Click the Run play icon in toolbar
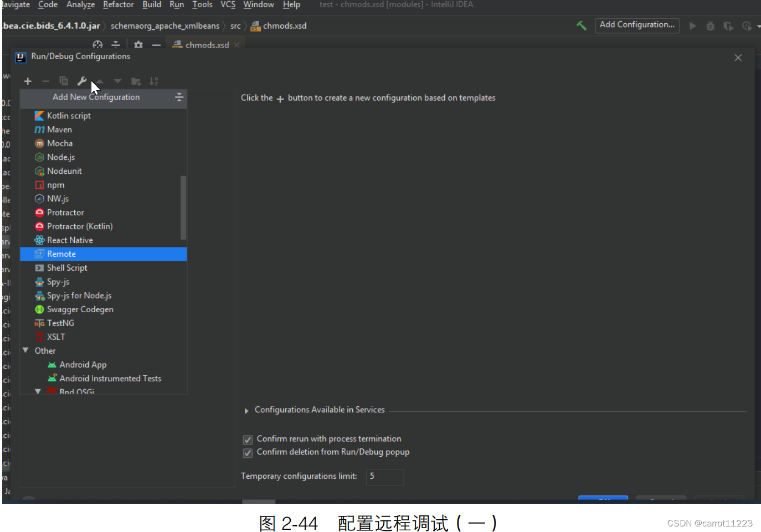This screenshot has height=532, width=761. [x=693, y=26]
